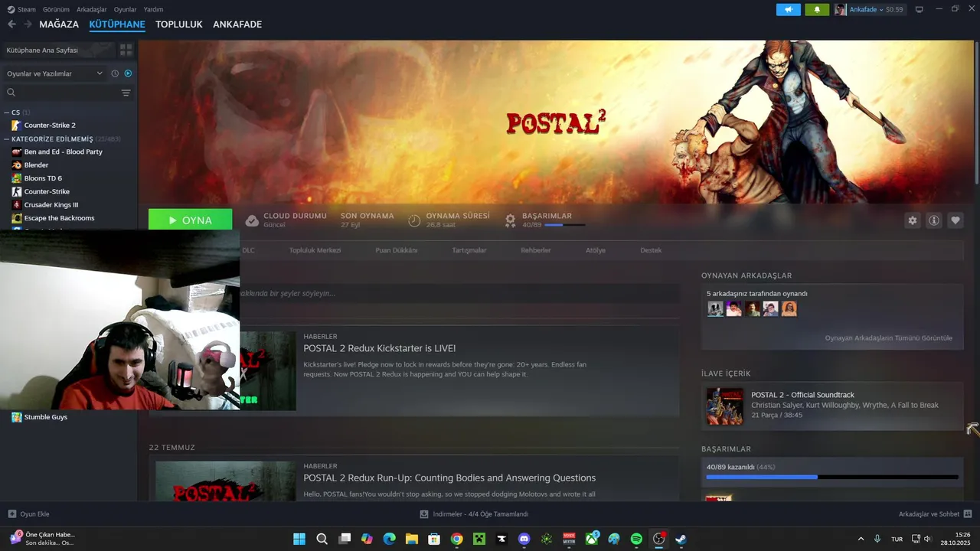Open POSTAL 2 Redux Kickstarter is LIVE! news
Image resolution: width=980 pixels, height=551 pixels.
point(380,348)
